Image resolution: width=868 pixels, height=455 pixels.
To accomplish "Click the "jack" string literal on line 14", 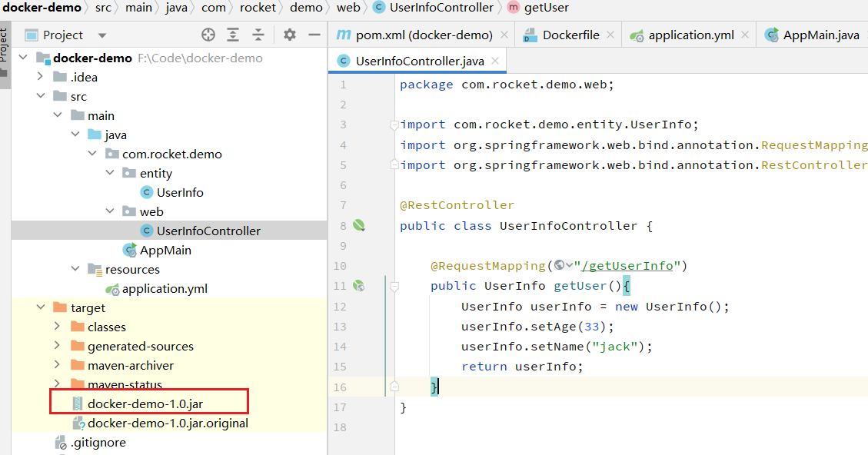I will [614, 347].
